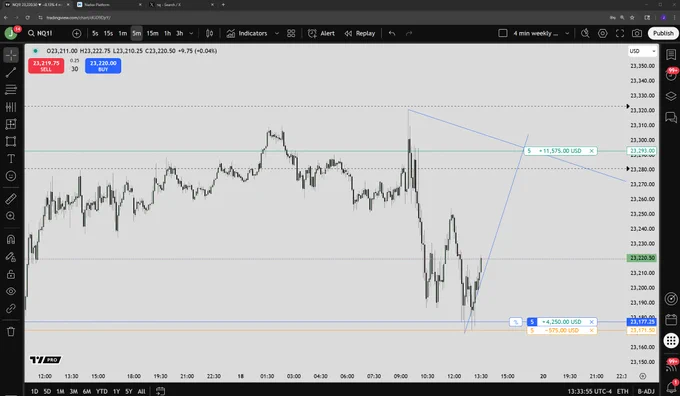Activate the zoom in tool
Viewport: 680px width, 396px height.
(11, 216)
